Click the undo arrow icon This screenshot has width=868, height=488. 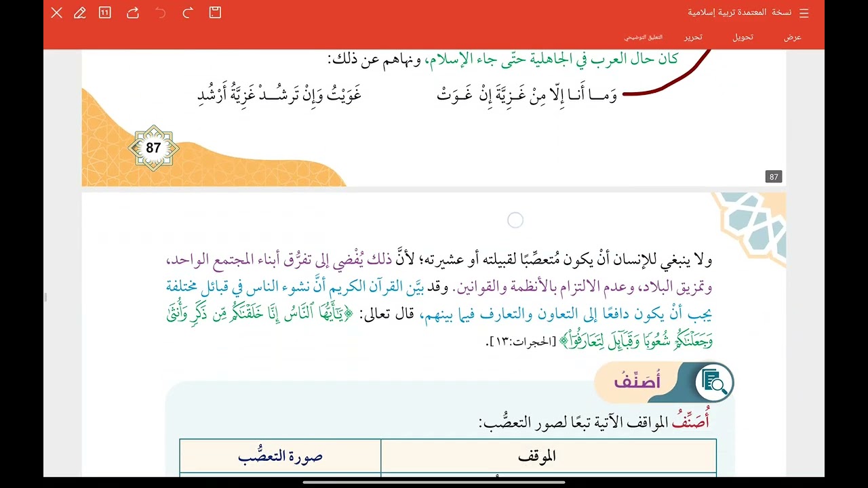tap(161, 12)
